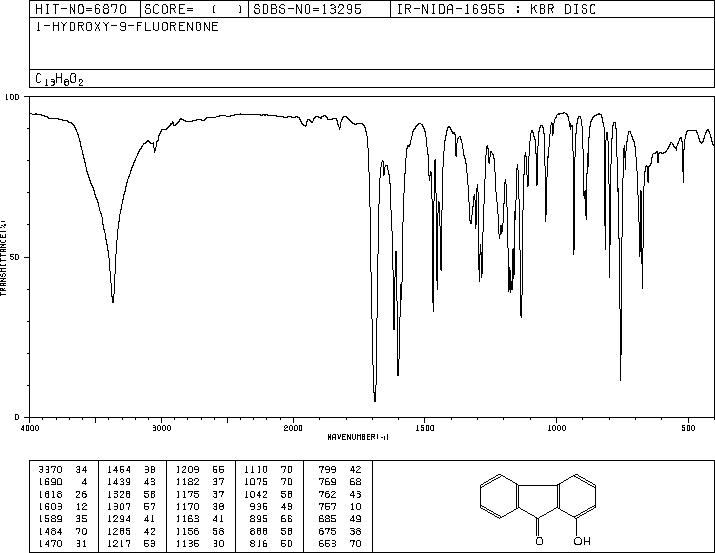The image size is (715, 553).
Task: Click the 2000 wavenumber axis label
Action: tap(293, 428)
